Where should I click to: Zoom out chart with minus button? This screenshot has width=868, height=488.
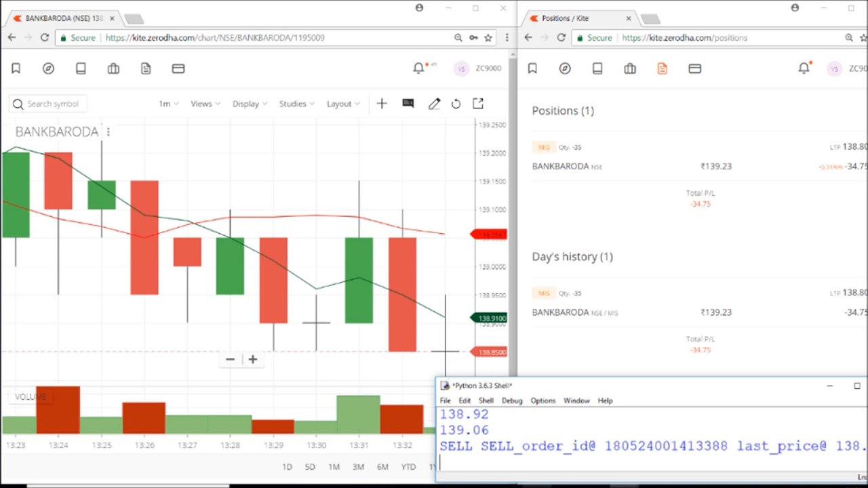[x=230, y=359]
